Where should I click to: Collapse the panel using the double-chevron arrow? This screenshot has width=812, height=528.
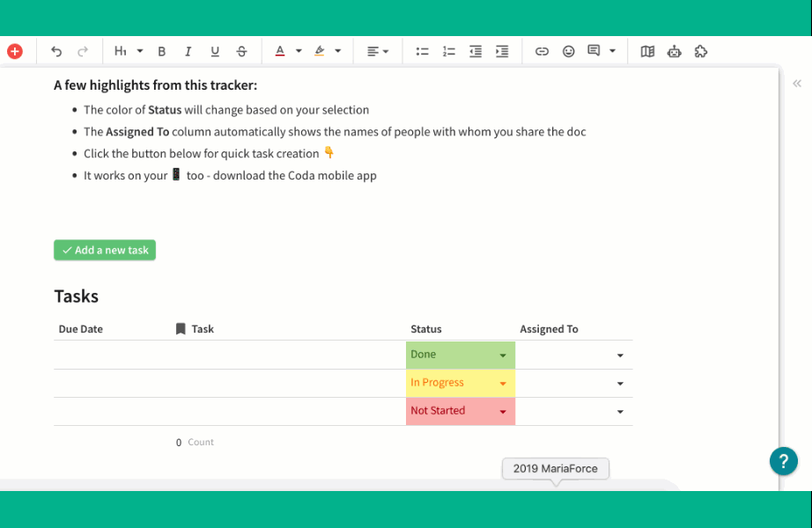click(x=796, y=83)
